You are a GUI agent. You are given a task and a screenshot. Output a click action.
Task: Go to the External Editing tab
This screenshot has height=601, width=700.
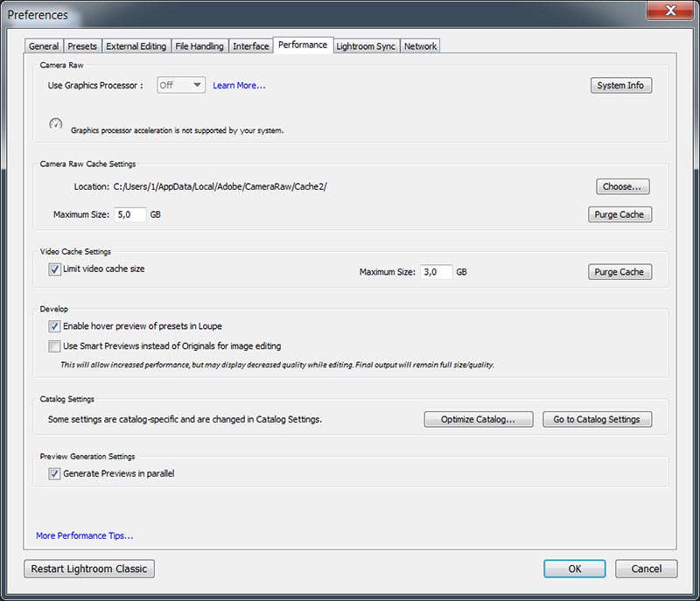click(136, 46)
